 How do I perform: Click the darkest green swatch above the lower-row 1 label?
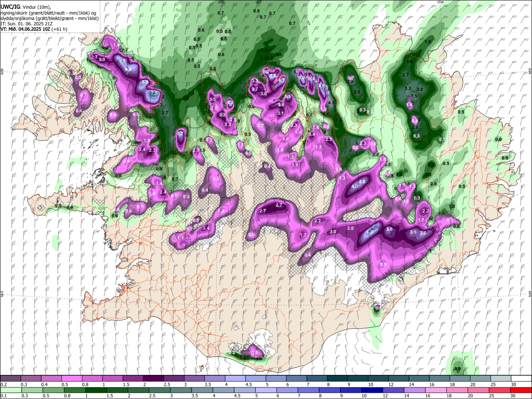tap(96, 390)
